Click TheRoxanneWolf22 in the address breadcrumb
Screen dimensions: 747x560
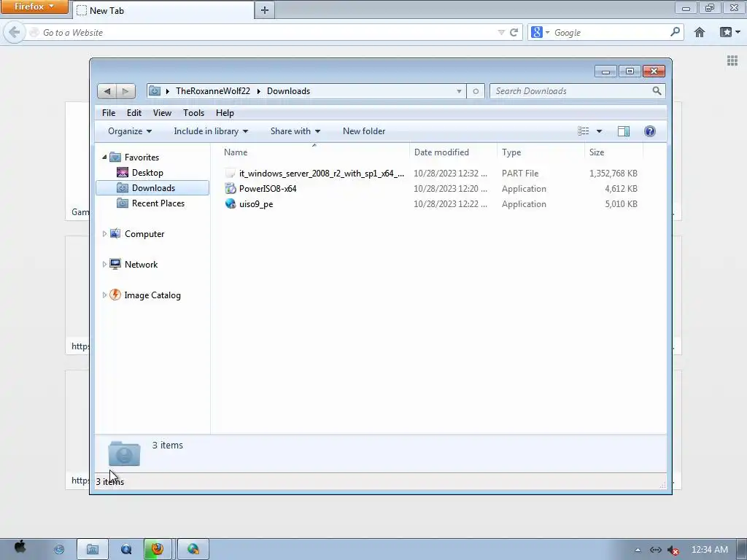pos(213,91)
